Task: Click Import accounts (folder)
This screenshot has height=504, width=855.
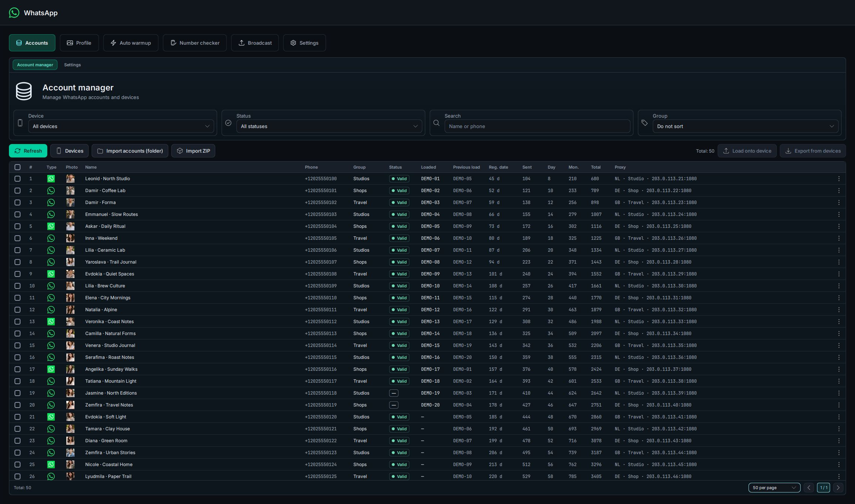Action: point(130,151)
